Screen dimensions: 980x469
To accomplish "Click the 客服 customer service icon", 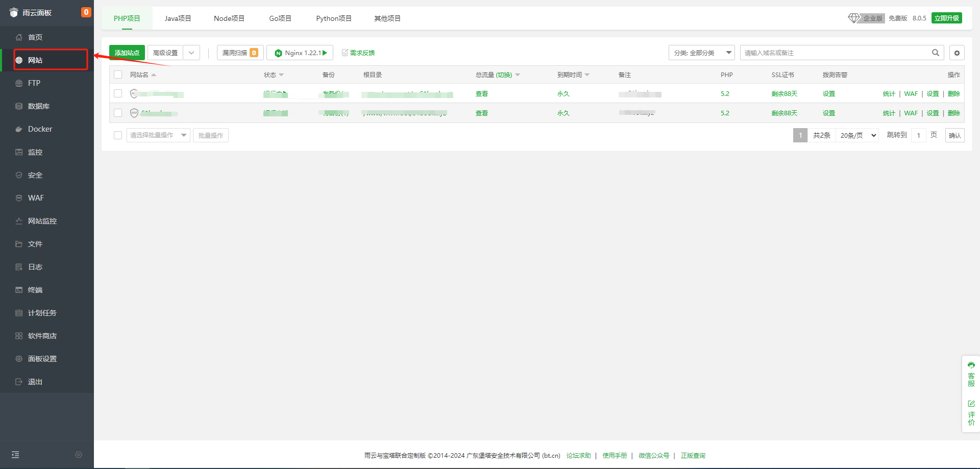I will click(x=971, y=365).
